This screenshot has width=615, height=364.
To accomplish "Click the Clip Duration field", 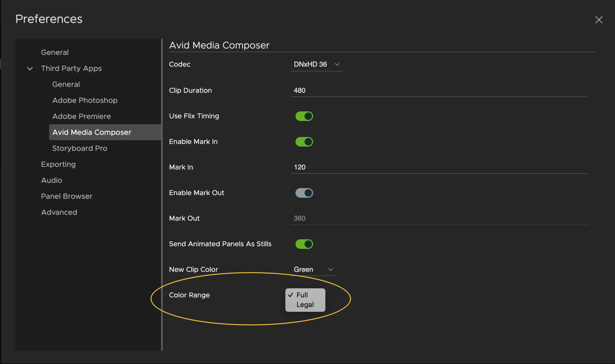I will [x=439, y=91].
